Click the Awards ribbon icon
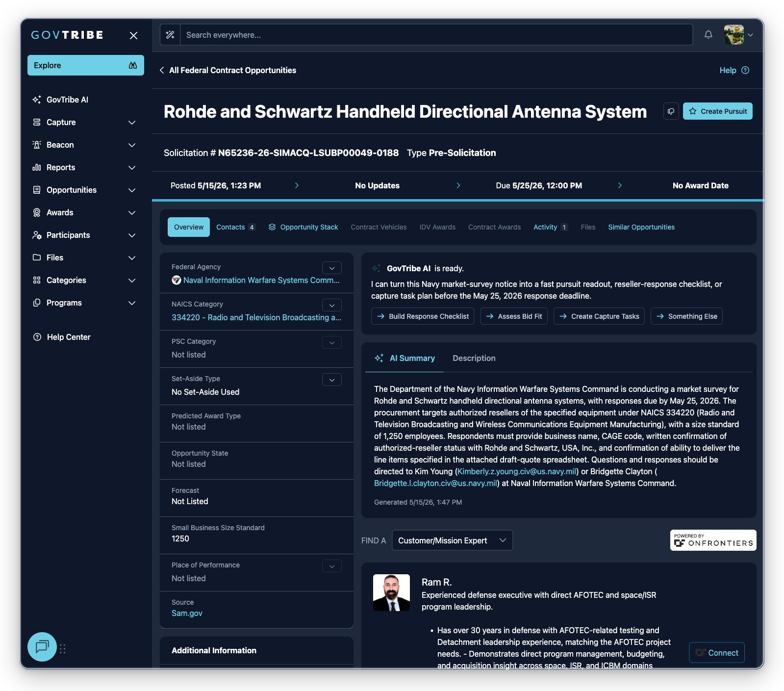The height and width of the screenshot is (691, 784). click(x=37, y=212)
